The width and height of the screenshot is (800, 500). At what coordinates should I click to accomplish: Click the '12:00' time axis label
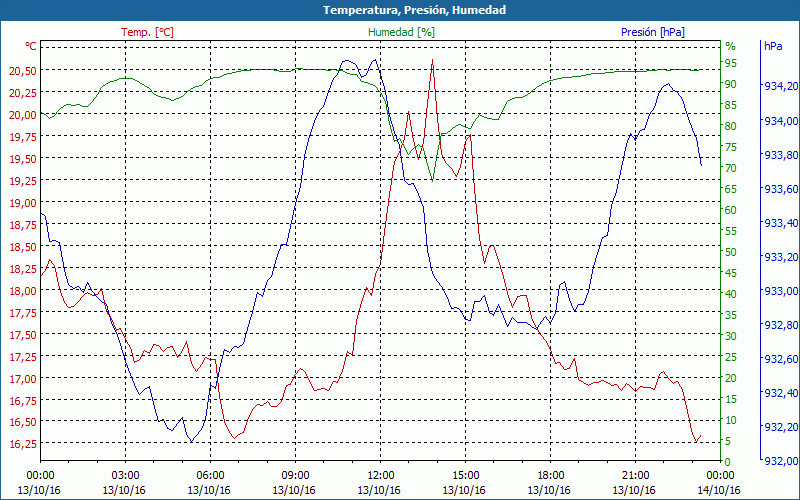[381, 476]
